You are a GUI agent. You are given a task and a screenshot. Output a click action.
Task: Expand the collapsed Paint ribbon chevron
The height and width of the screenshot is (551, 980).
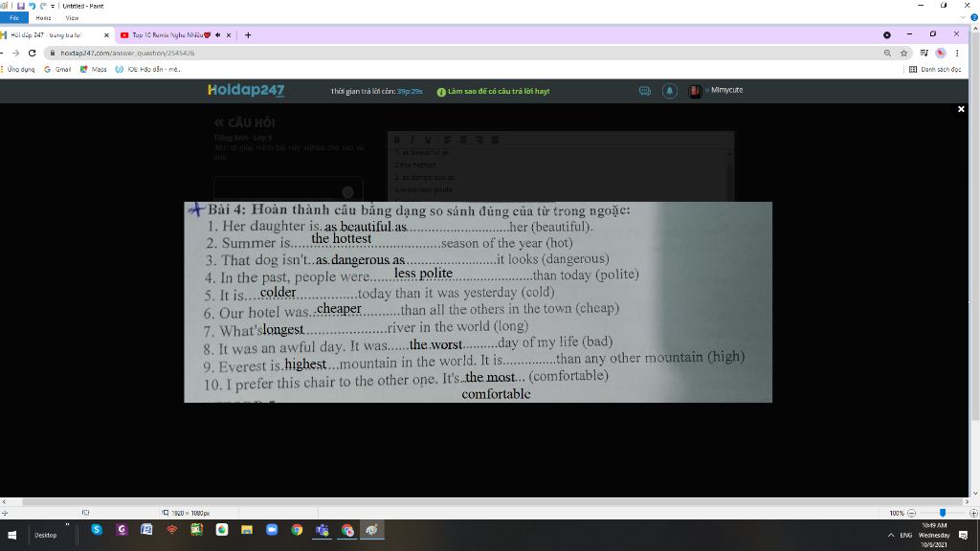[963, 17]
